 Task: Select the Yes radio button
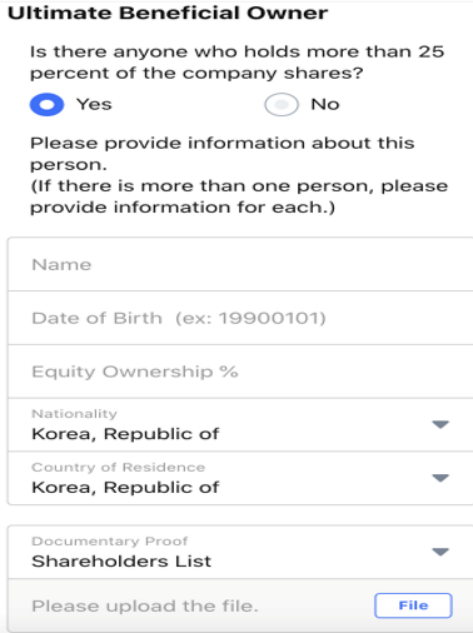(x=47, y=105)
